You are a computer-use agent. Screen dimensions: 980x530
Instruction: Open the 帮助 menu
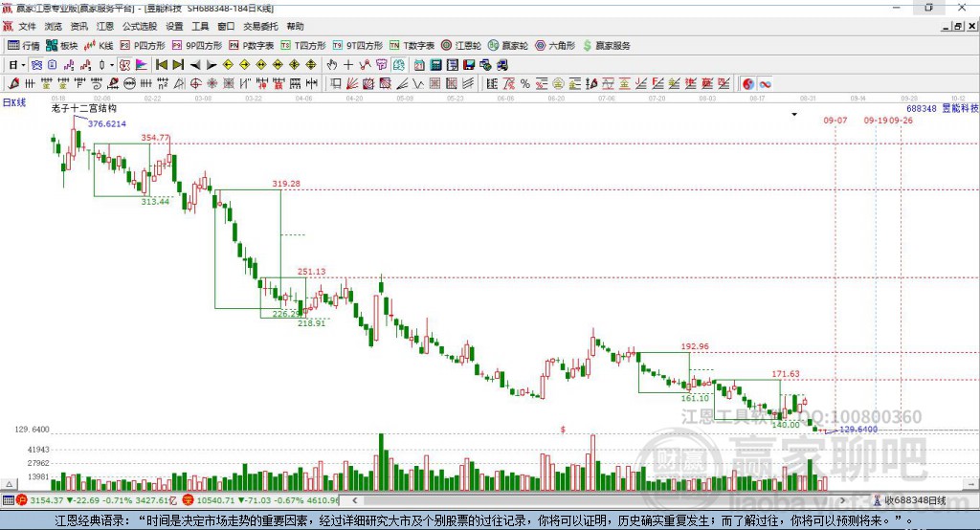point(295,26)
